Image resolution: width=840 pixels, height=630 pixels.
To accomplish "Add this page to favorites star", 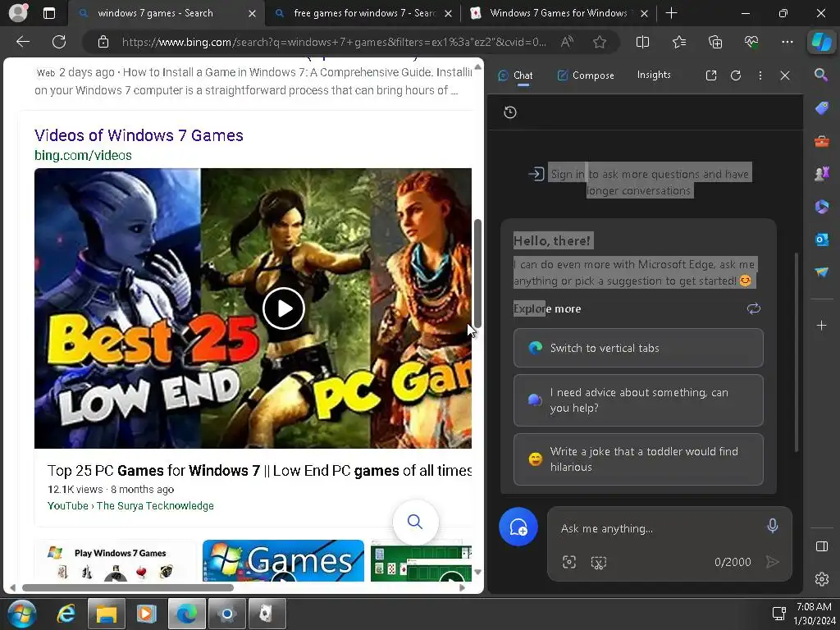I will click(x=600, y=42).
